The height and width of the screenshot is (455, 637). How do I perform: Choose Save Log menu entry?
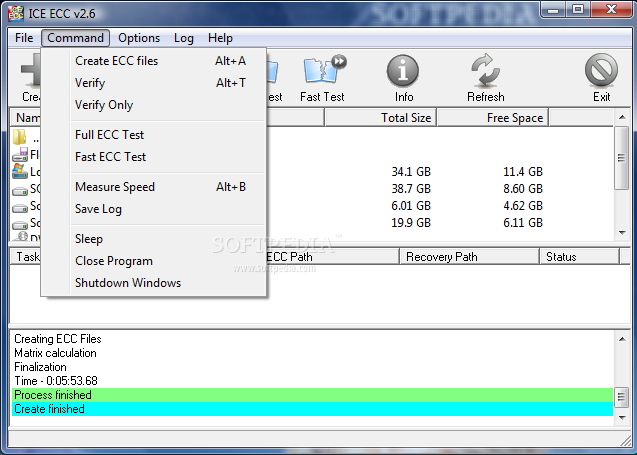154,209
